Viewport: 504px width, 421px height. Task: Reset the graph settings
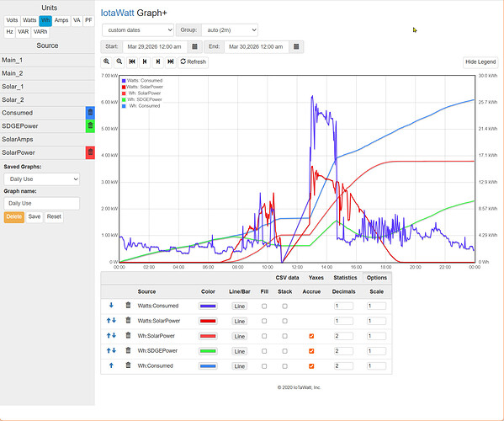54,216
